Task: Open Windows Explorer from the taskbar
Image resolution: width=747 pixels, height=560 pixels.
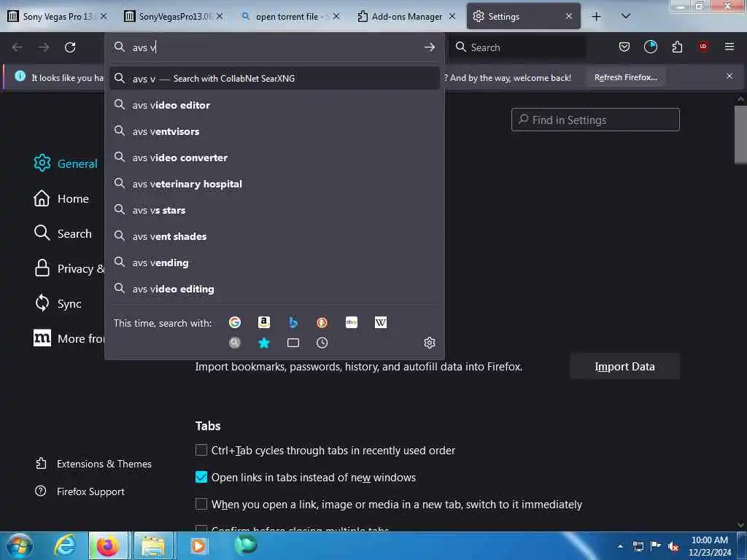Action: tap(153, 545)
